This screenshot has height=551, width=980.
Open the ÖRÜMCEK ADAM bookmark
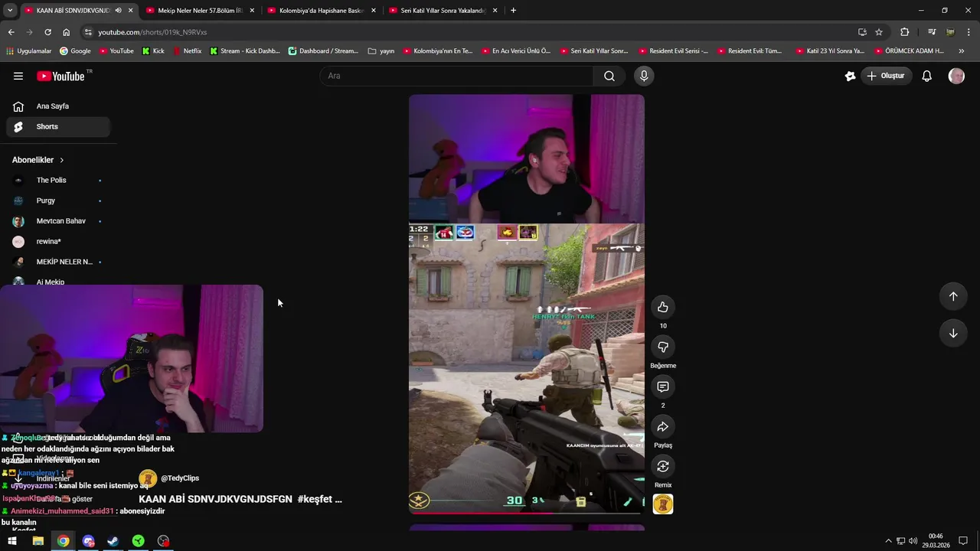(x=908, y=51)
